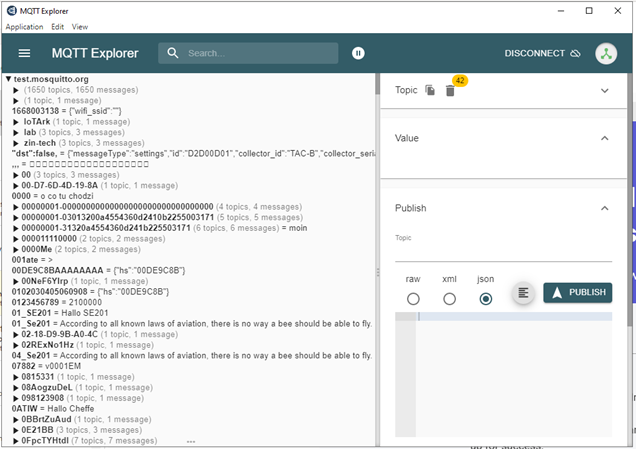Pause topic updates with the pause button
The image size is (636, 449).
358,53
